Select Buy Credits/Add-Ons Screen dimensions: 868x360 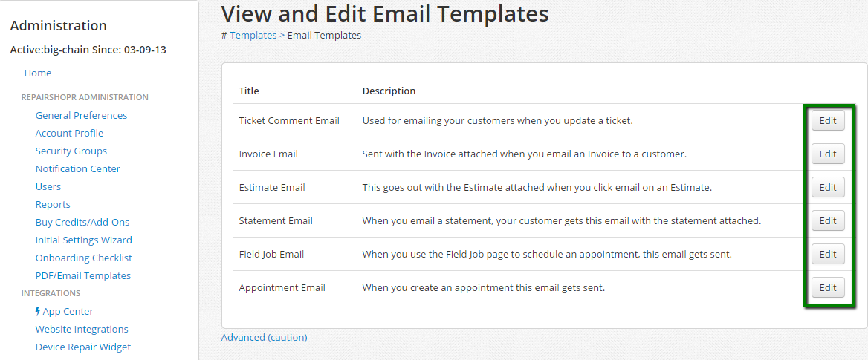[82, 223]
